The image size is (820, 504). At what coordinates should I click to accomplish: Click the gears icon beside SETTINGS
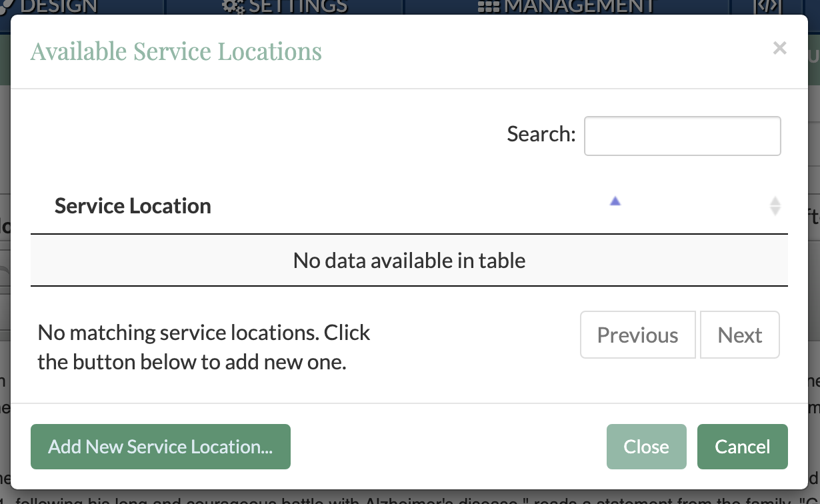233,7
